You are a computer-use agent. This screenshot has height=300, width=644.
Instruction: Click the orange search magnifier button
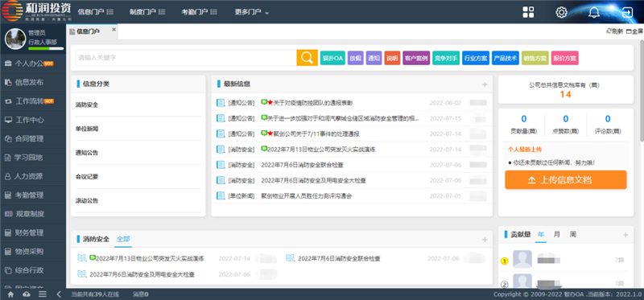coord(308,58)
